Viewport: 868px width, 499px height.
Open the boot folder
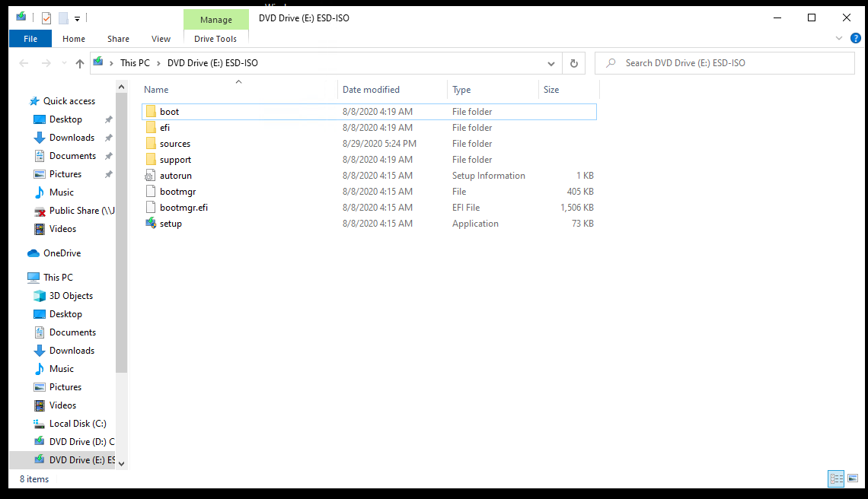point(169,111)
